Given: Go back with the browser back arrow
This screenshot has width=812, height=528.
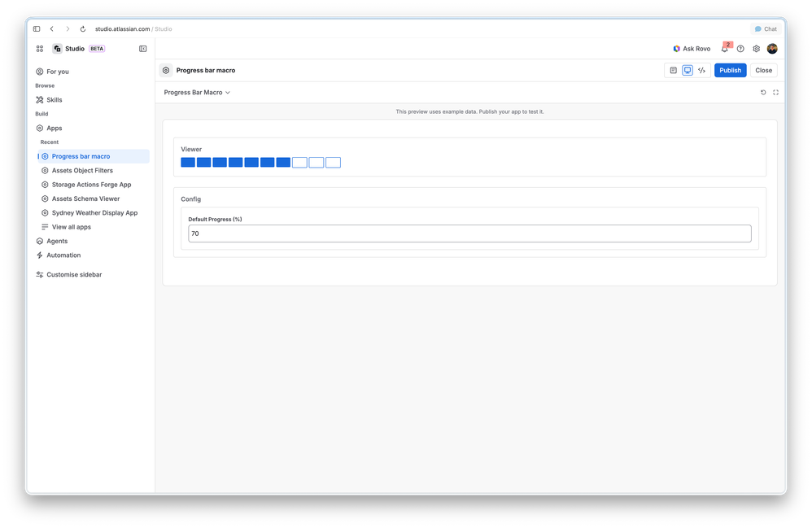Looking at the screenshot, I should 52,29.
